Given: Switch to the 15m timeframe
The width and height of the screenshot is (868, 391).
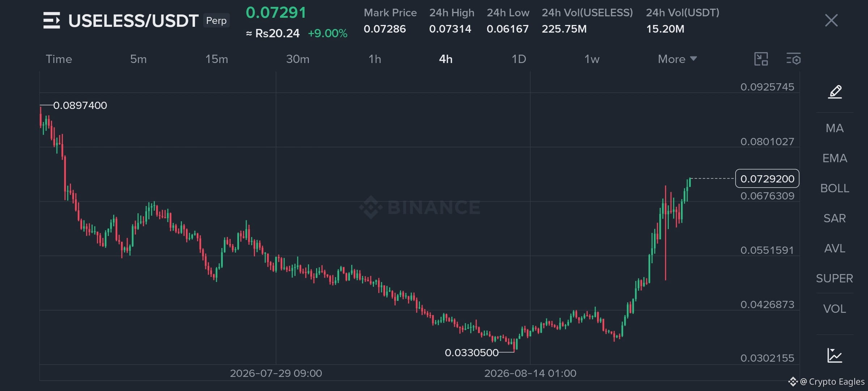Looking at the screenshot, I should (217, 59).
